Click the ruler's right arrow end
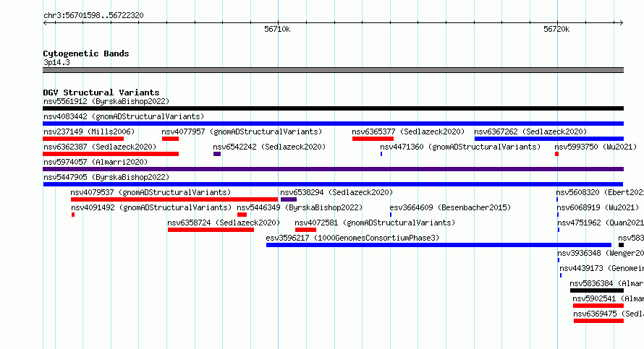 pyautogui.click(x=622, y=22)
